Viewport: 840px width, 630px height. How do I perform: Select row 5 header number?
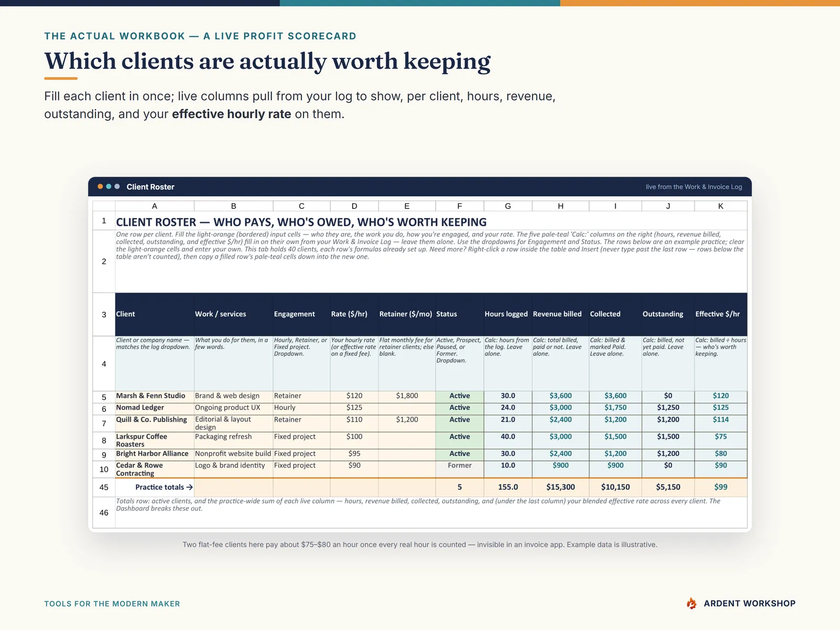(x=104, y=397)
